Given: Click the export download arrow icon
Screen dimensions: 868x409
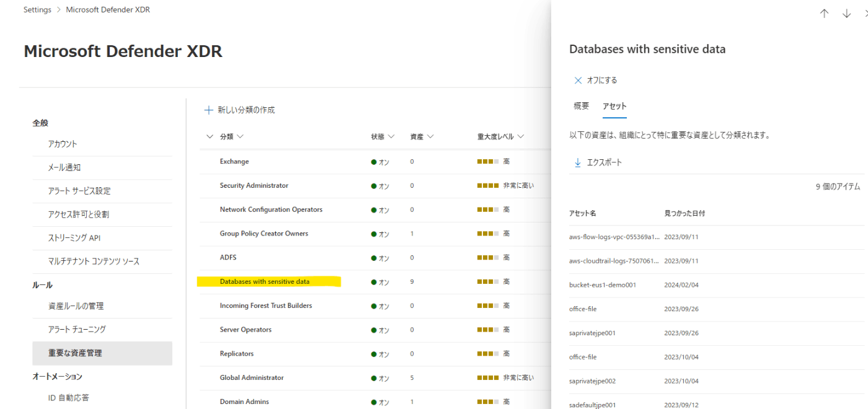Looking at the screenshot, I should (578, 162).
